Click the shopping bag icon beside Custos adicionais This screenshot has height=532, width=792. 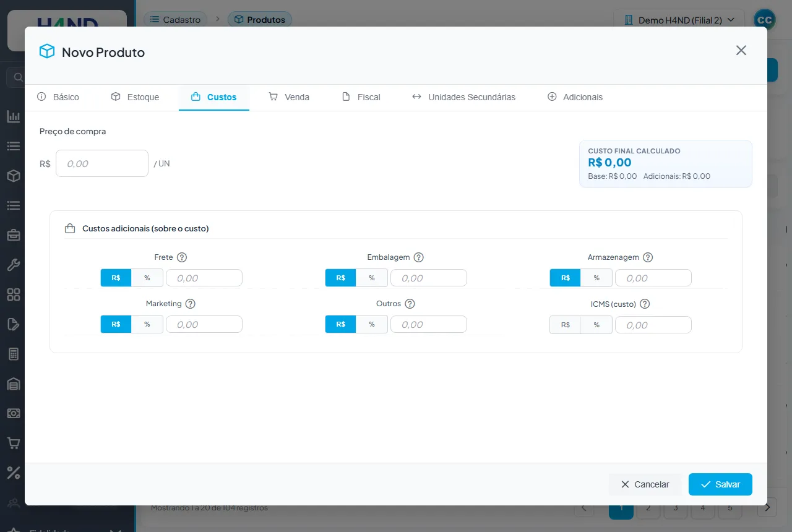click(x=70, y=228)
